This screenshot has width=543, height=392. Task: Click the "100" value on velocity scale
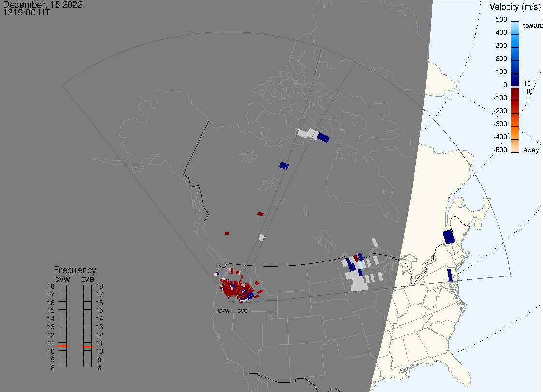point(501,72)
